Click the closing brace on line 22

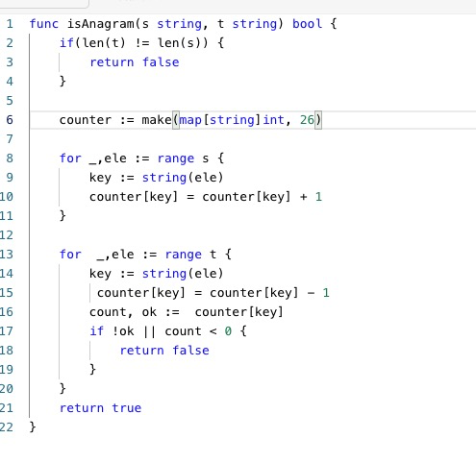[33, 427]
